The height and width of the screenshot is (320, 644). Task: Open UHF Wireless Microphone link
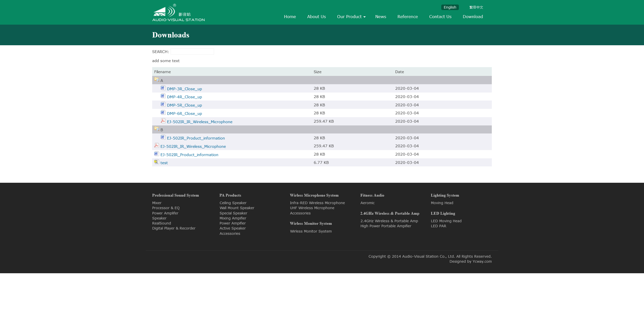coord(312,208)
